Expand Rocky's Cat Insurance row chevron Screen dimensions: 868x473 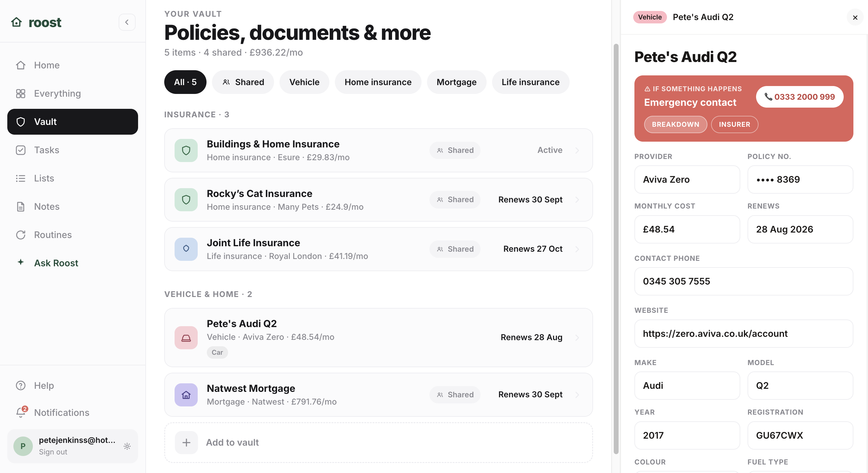(x=577, y=199)
